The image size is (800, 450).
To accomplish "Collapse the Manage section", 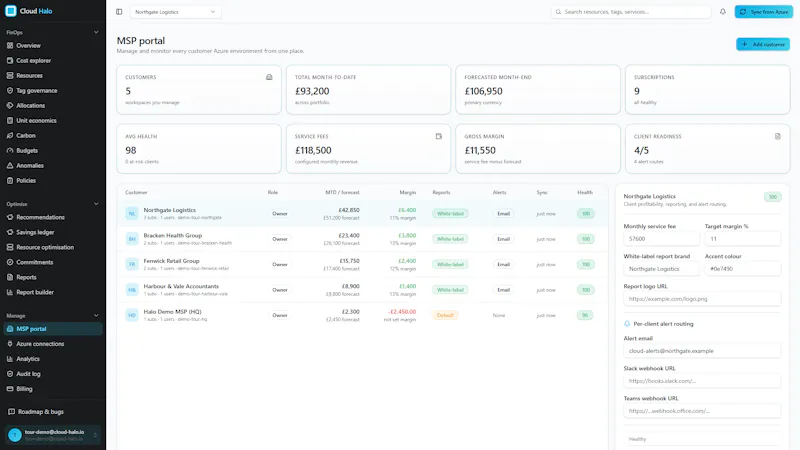I will coord(96,315).
